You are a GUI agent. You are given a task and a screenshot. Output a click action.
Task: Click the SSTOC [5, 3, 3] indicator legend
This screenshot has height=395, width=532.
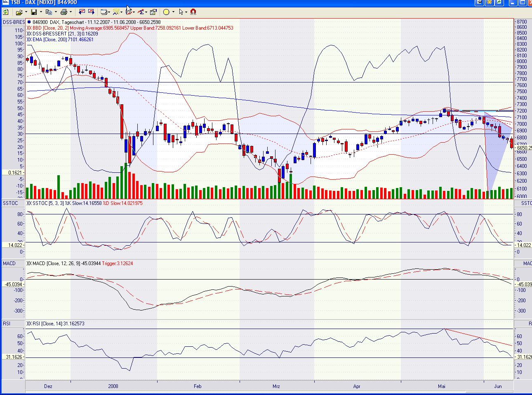[x=85, y=203]
